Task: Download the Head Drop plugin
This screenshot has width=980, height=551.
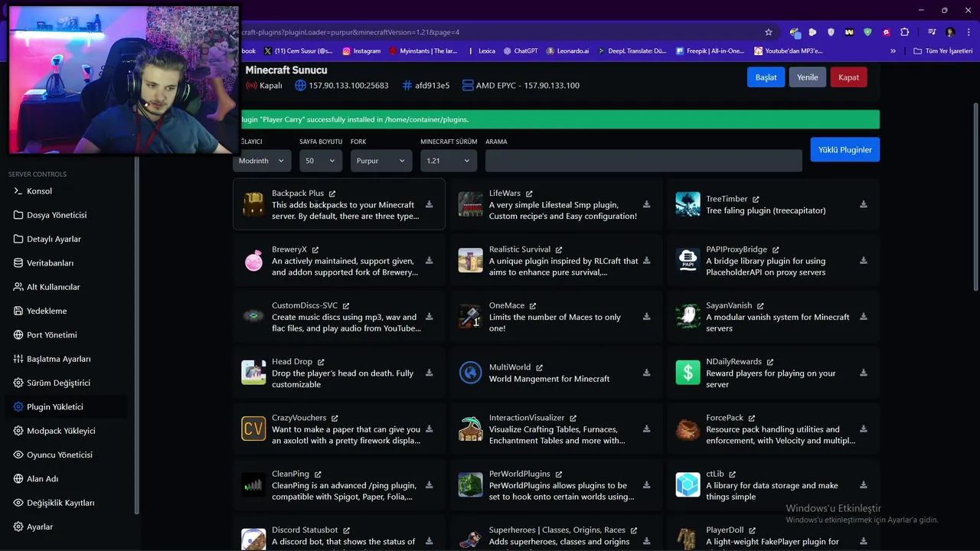Action: click(x=429, y=373)
